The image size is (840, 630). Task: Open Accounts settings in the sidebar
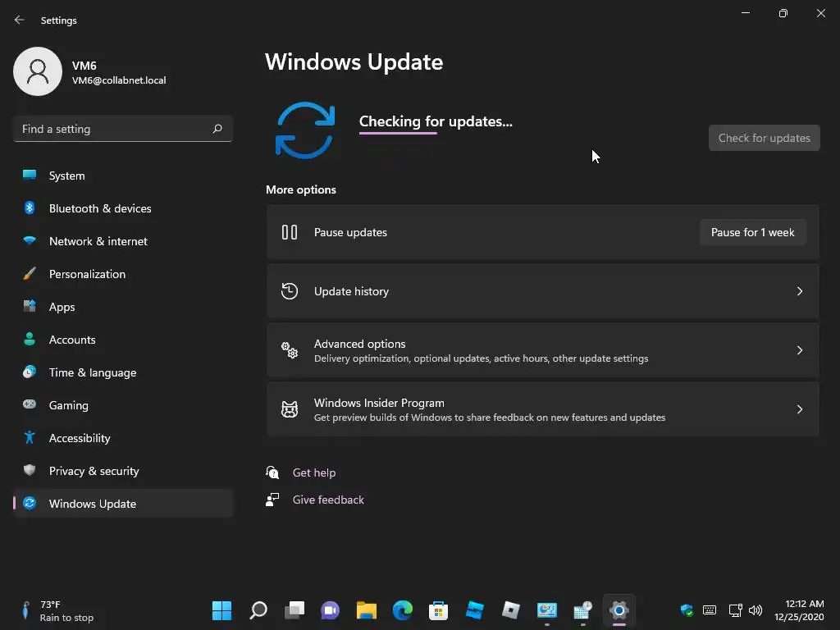(123, 340)
